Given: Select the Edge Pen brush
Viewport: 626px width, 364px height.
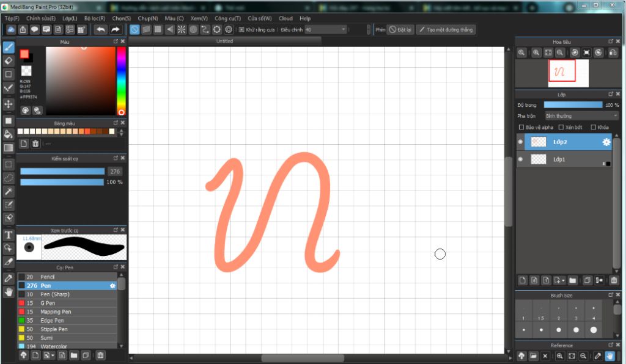Looking at the screenshot, I should pos(67,321).
